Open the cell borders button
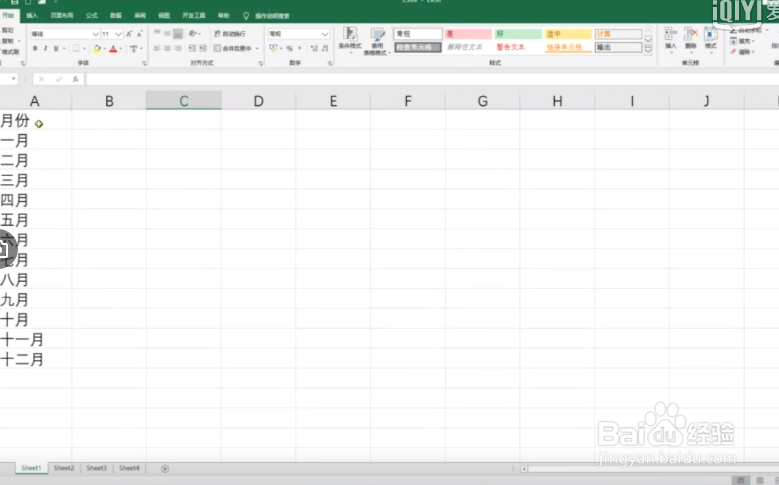The height and width of the screenshot is (485, 779). [x=77, y=48]
